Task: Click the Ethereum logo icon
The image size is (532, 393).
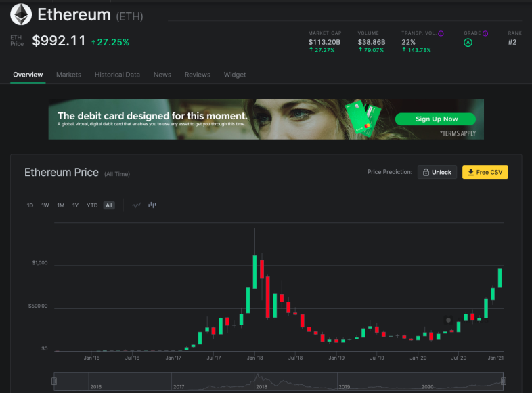Action: 21,15
